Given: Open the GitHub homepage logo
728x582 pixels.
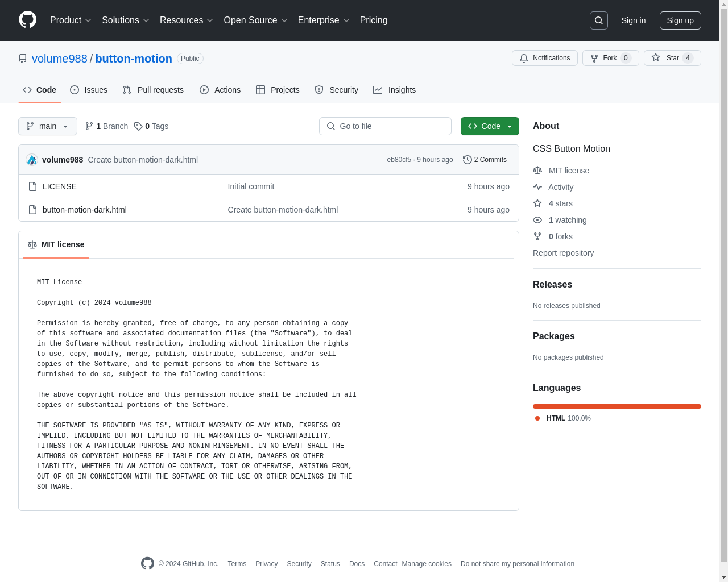Looking at the screenshot, I should [x=28, y=20].
